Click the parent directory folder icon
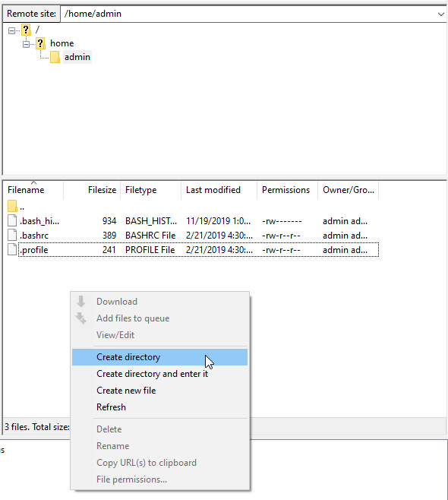 point(12,207)
